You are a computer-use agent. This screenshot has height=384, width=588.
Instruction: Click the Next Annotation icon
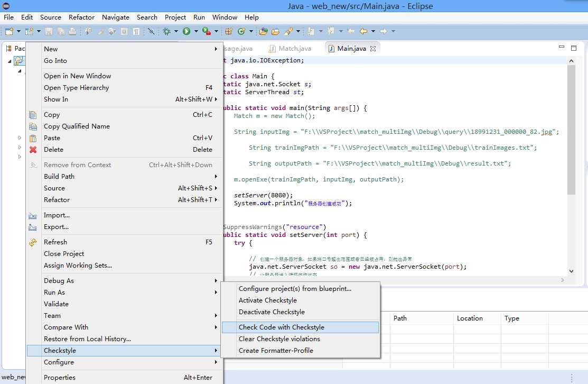point(311,32)
